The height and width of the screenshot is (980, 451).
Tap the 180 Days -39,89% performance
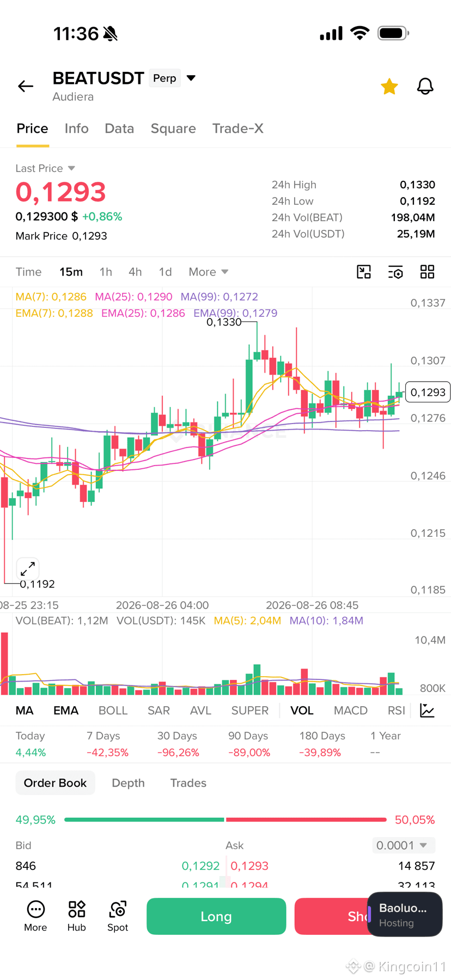(x=322, y=744)
